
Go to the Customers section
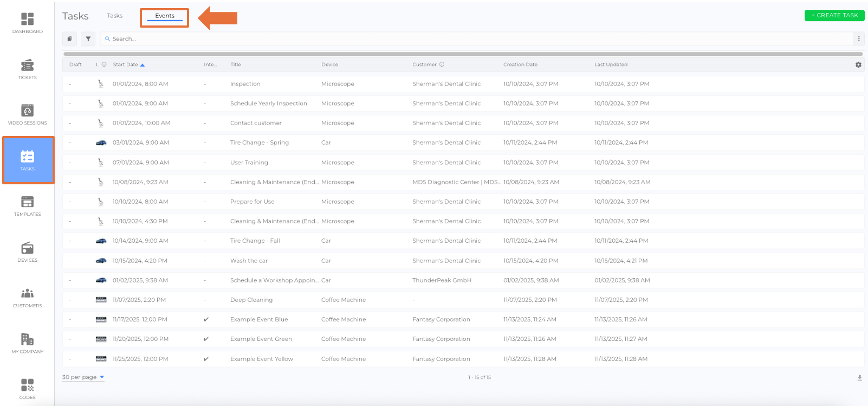[27, 298]
